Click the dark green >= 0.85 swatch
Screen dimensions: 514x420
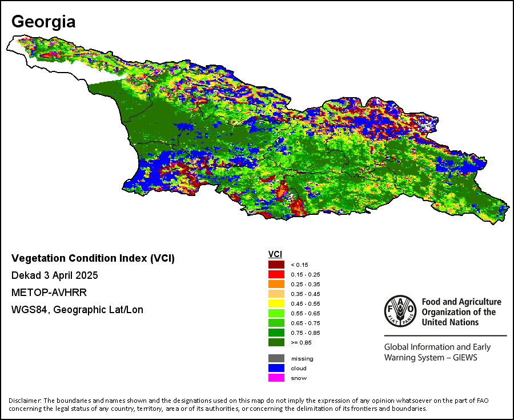(276, 342)
